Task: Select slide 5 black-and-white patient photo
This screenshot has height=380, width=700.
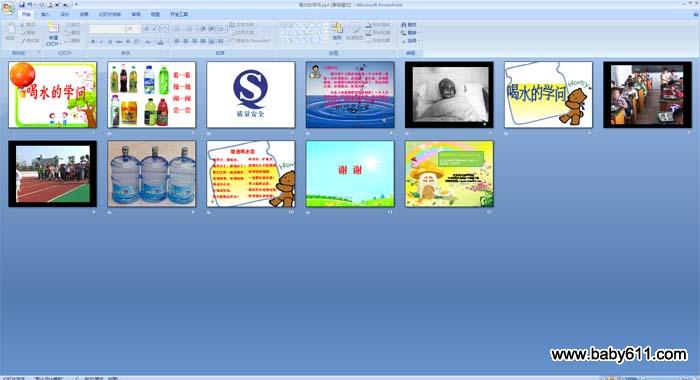Action: pyautogui.click(x=449, y=95)
